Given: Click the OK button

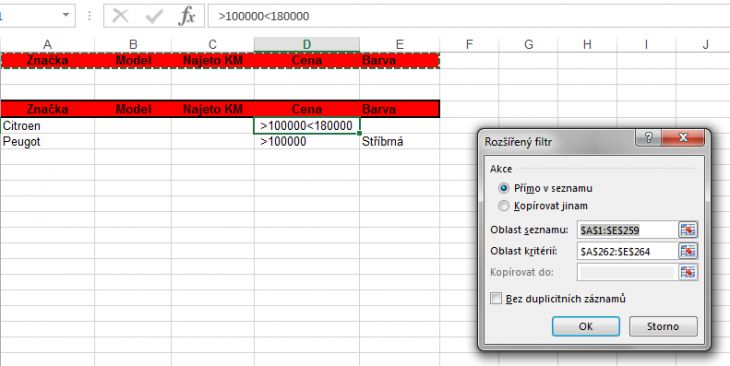Looking at the screenshot, I should tap(586, 326).
